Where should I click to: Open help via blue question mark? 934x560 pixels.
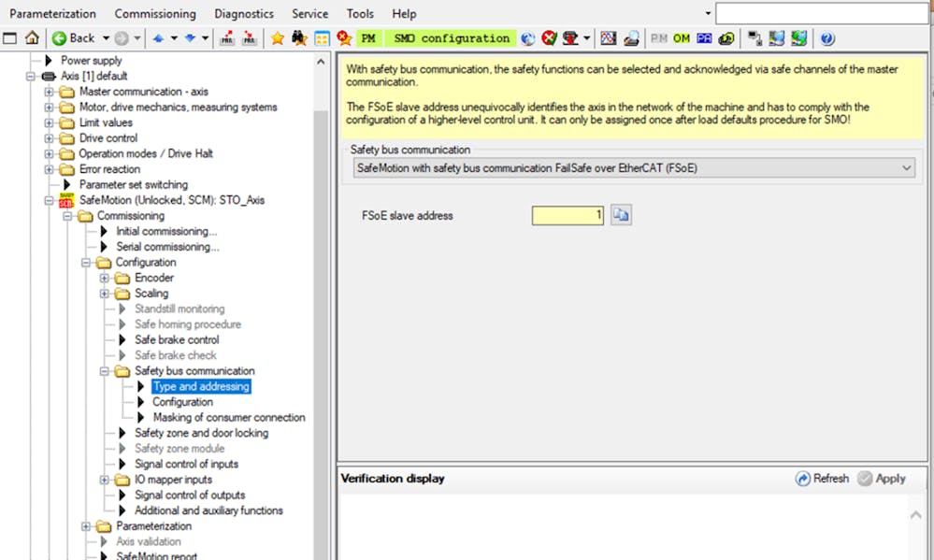(x=826, y=38)
